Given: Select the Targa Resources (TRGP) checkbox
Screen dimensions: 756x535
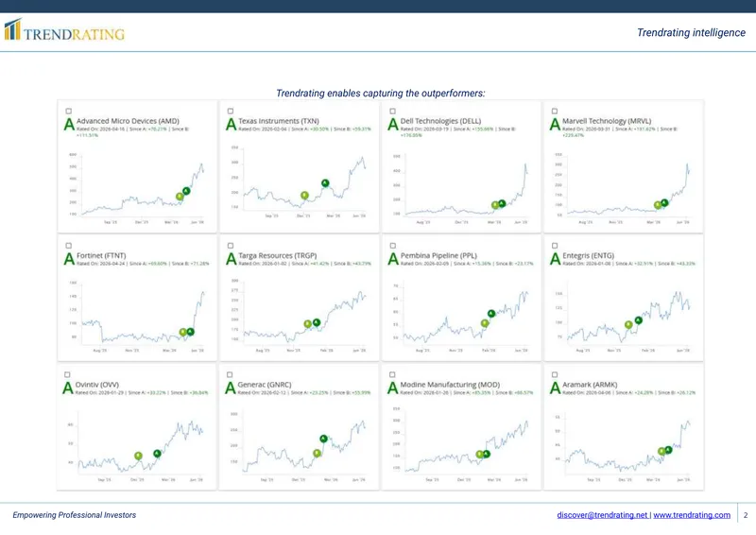Looking at the screenshot, I should tap(231, 246).
